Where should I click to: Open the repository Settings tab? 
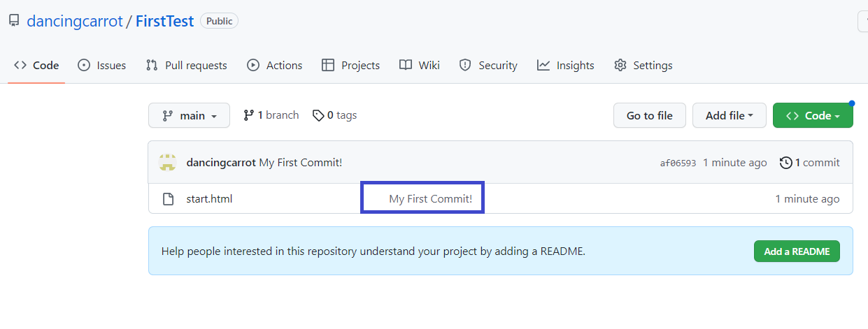click(643, 65)
